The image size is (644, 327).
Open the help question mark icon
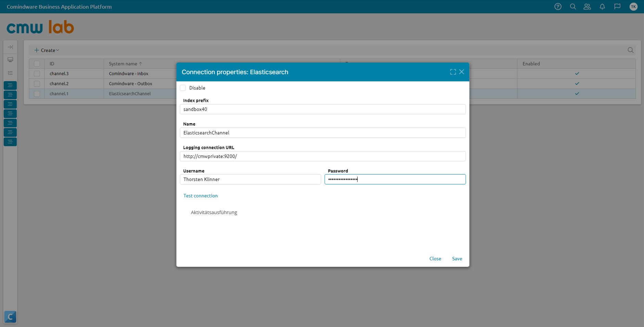coord(558,6)
